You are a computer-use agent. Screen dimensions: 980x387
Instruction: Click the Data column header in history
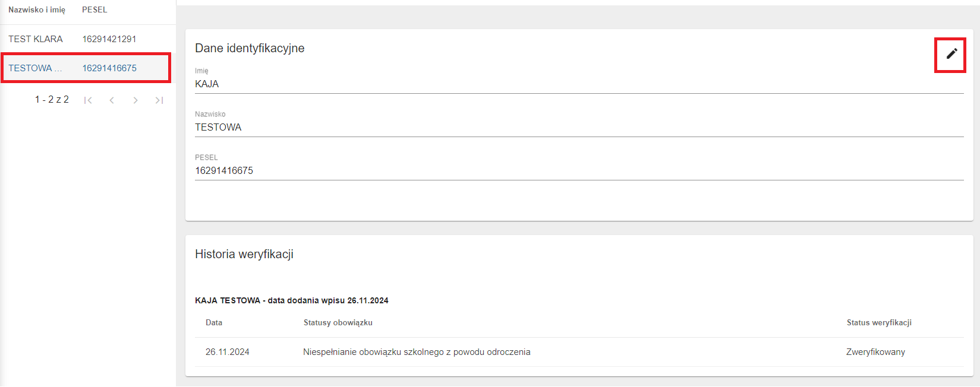tap(214, 323)
